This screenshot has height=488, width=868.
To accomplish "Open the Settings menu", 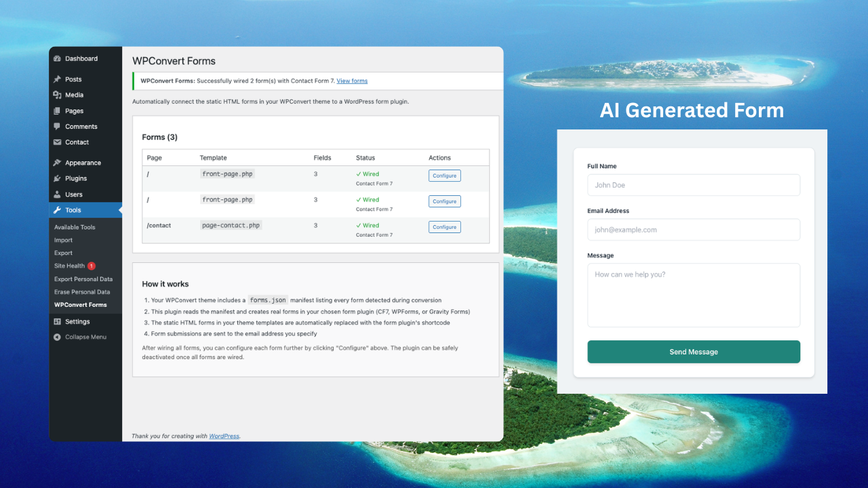I will [85, 321].
